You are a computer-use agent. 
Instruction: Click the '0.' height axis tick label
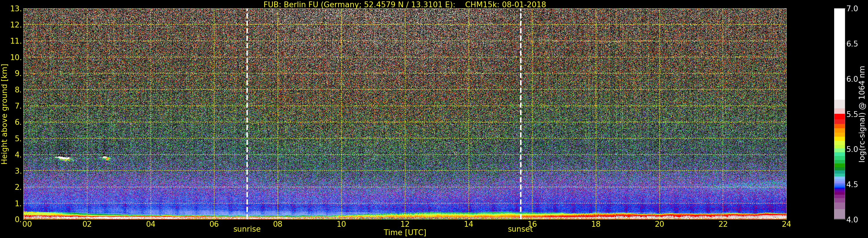[x=18, y=219]
